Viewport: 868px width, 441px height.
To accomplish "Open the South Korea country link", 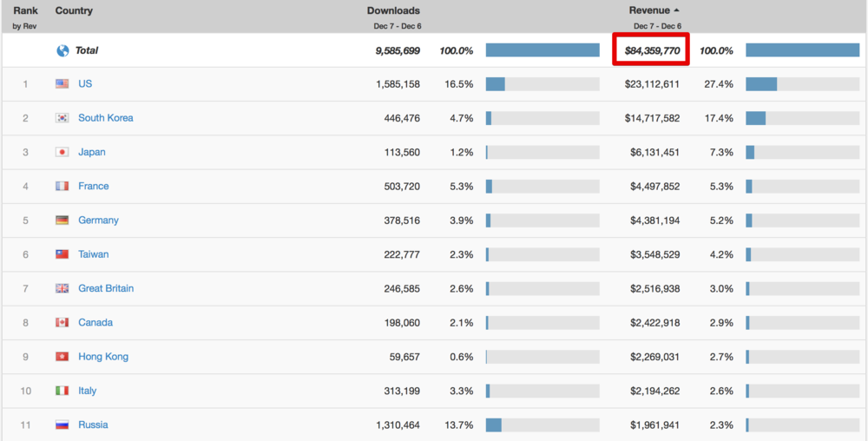I will [x=106, y=118].
